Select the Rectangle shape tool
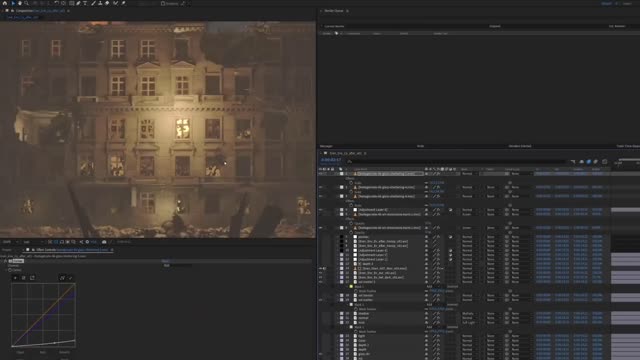 click(x=71, y=3)
